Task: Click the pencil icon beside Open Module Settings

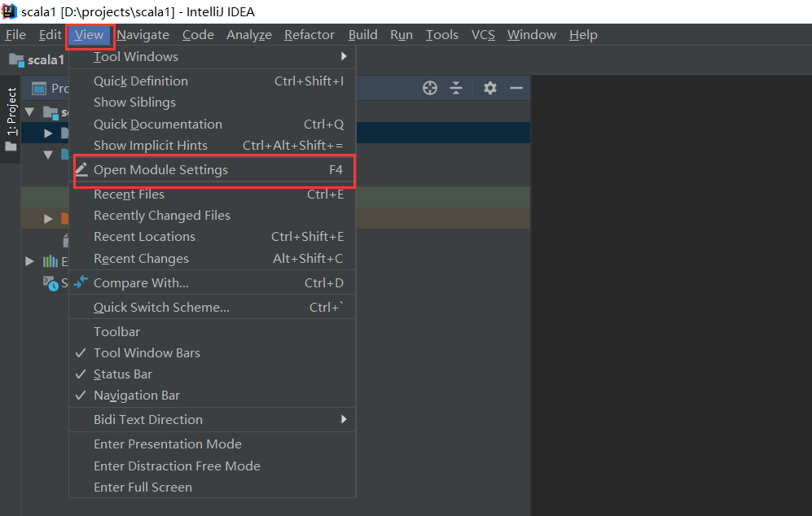Action: click(x=81, y=168)
